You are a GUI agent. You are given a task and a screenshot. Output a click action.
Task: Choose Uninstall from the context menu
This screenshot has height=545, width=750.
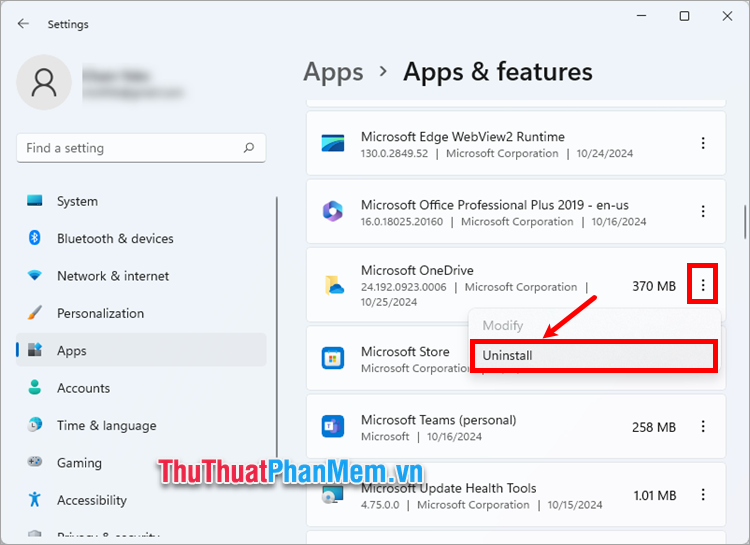594,356
